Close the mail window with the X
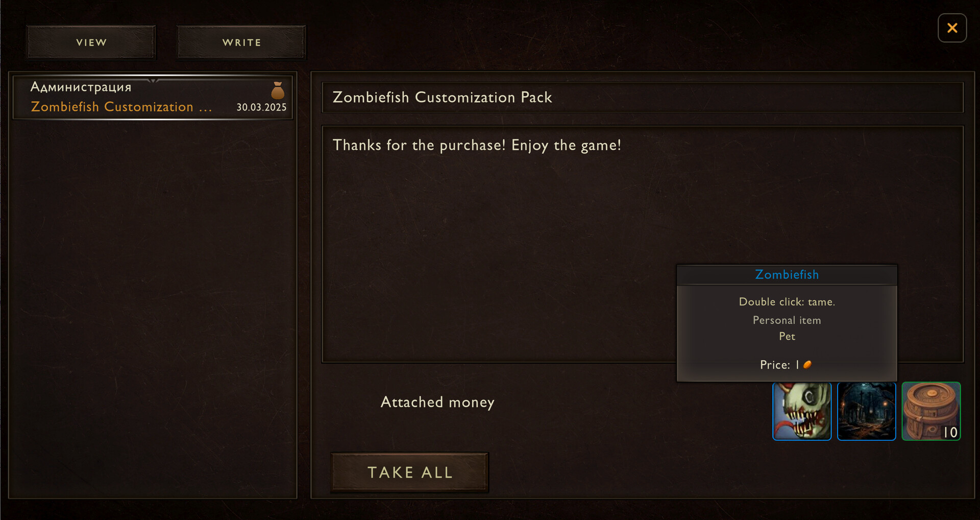This screenshot has height=520, width=980. 952,28
